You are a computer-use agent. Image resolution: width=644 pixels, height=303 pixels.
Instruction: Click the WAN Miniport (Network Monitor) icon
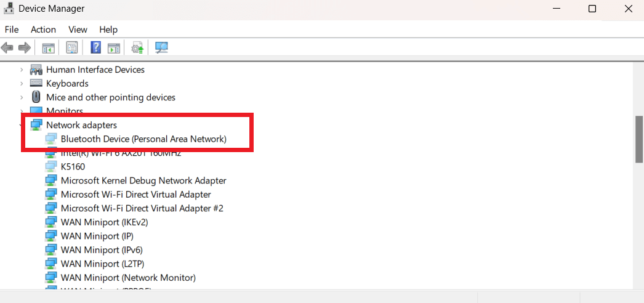51,278
